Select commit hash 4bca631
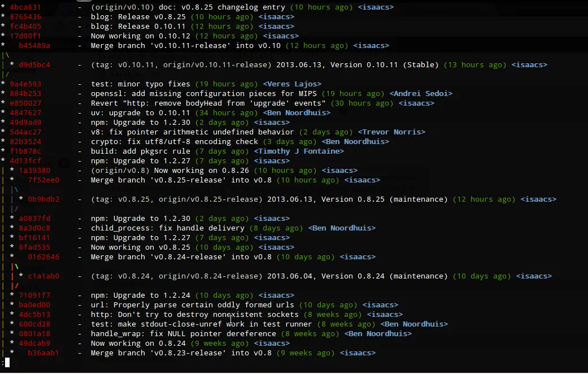Image resolution: width=588 pixels, height=374 pixels. click(25, 7)
